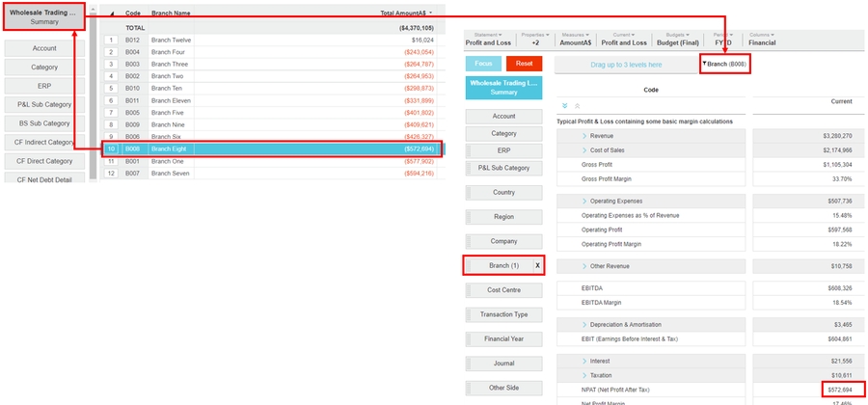Select the Branch Eight row in table
This screenshot has width=868, height=405.
[270, 148]
